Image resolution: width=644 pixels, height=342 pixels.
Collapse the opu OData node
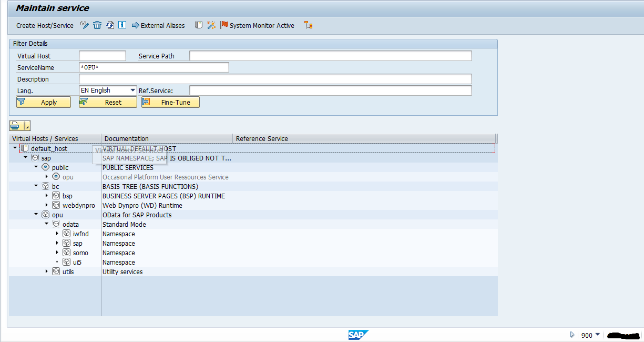pos(36,215)
